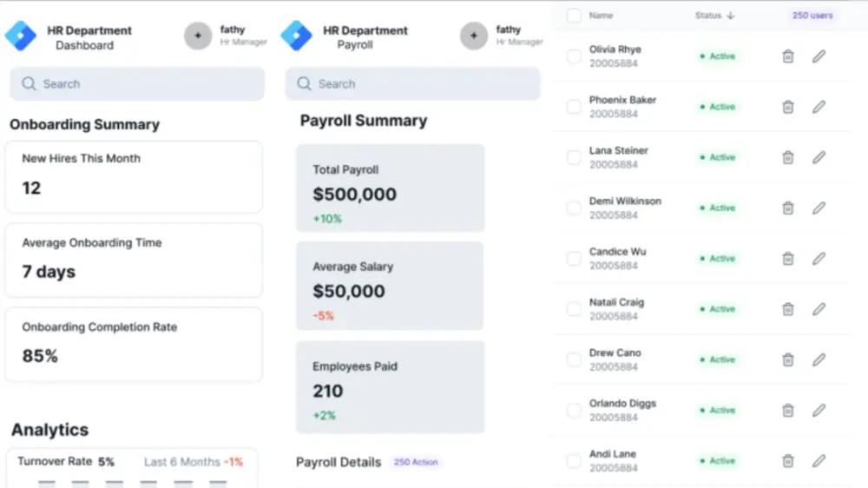This screenshot has width=868, height=488.
Task: Check the box for Natali Craig
Action: (x=574, y=309)
